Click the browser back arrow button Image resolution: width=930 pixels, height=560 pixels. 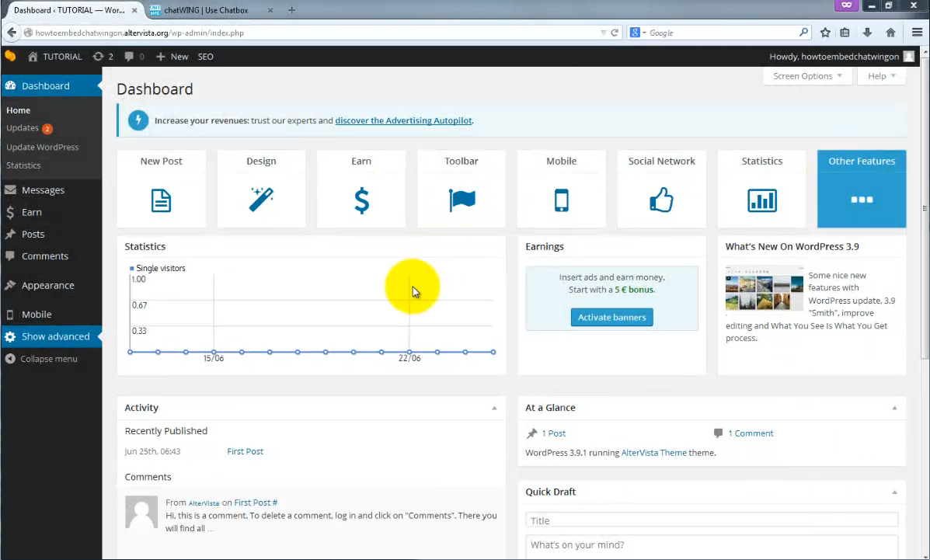pos(12,33)
